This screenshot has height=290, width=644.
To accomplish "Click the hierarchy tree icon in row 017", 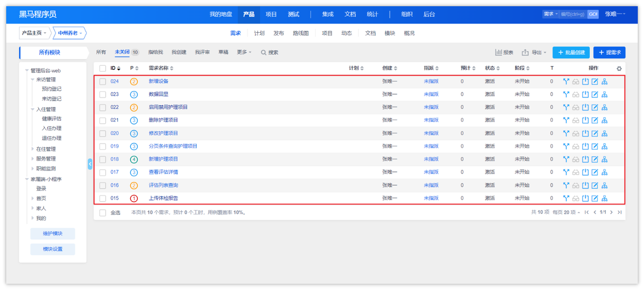I will click(604, 172).
